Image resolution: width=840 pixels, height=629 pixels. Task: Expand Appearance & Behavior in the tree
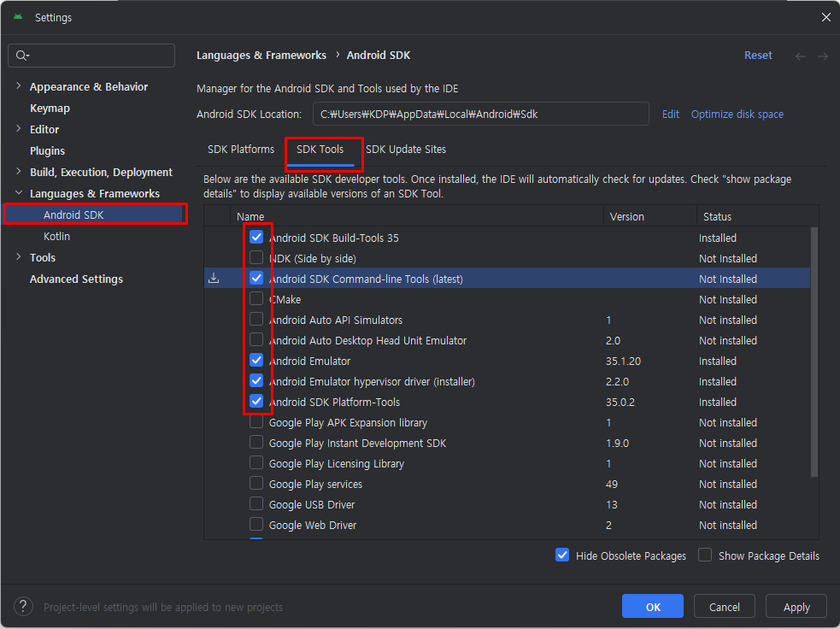tap(19, 85)
